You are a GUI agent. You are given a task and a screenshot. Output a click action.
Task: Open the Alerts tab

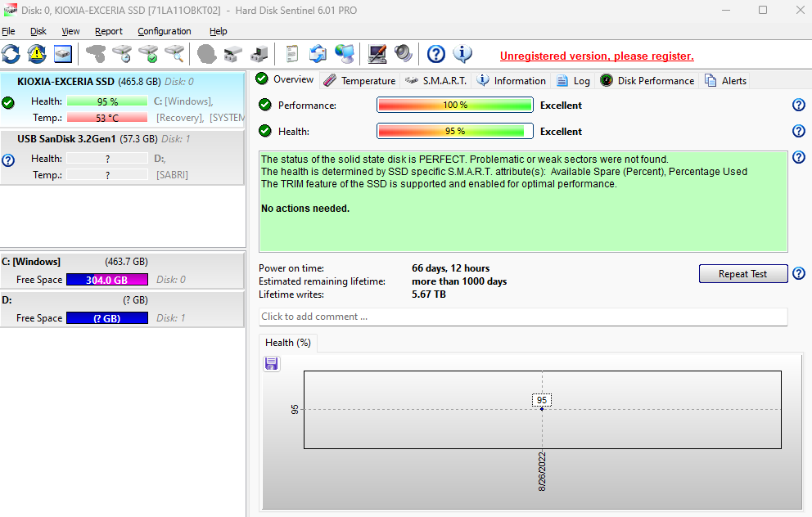[725, 81]
